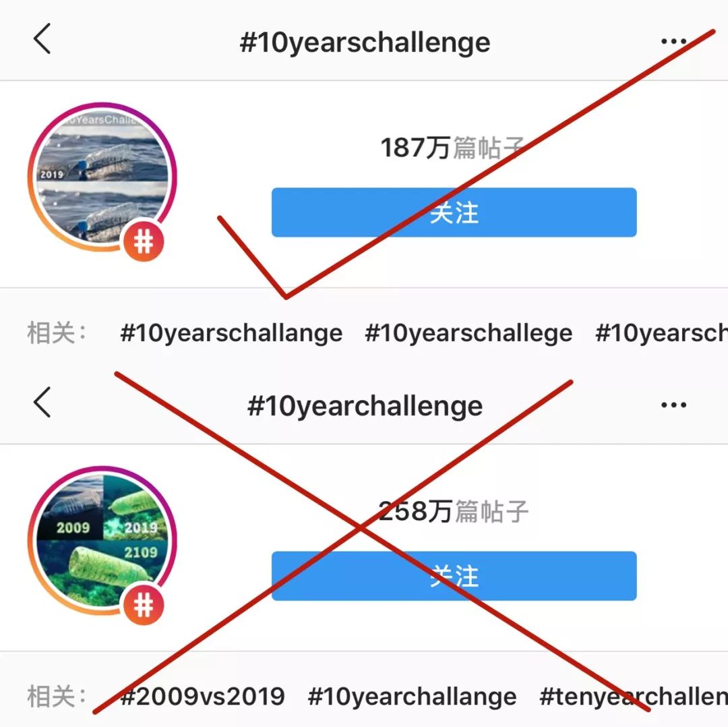728x727 pixels.
Task: Open related hashtag #10yearchallange
Action: [412, 696]
